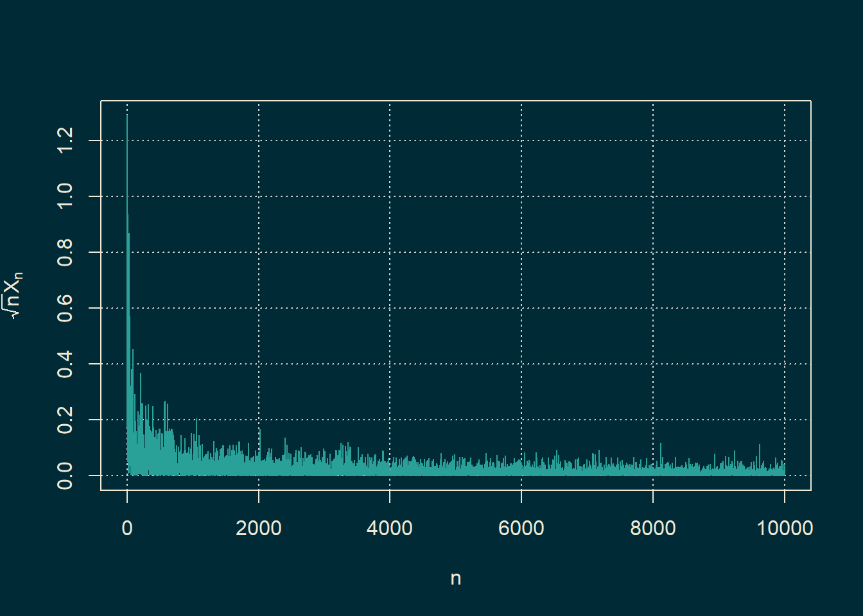This screenshot has height=616, width=863.
Task: Click the y-axis tick label 0.2
Action: pyautogui.click(x=65, y=420)
